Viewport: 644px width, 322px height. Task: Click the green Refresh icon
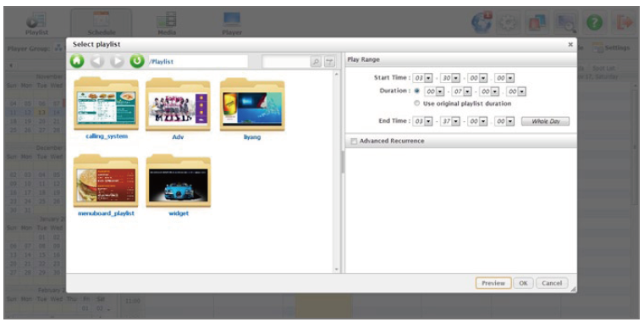coord(137,61)
